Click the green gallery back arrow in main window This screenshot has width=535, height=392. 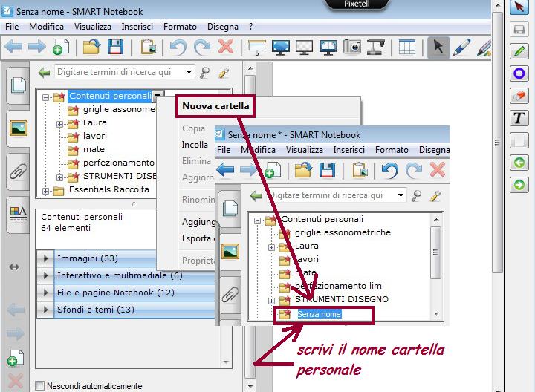click(45, 72)
